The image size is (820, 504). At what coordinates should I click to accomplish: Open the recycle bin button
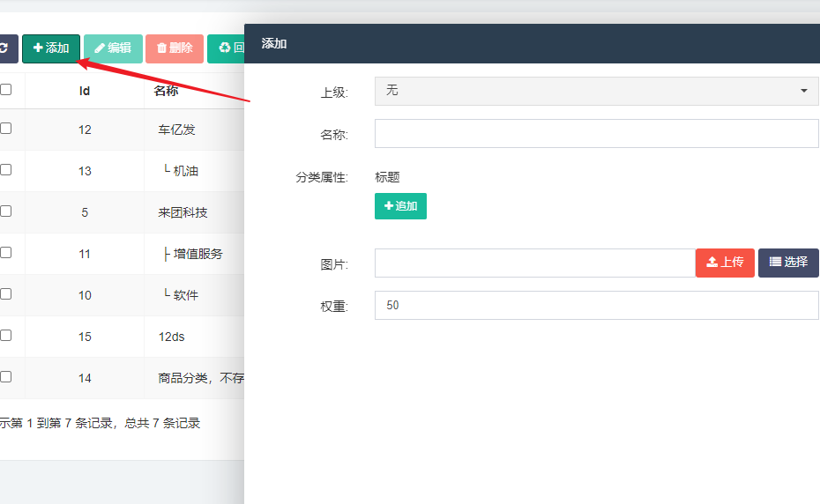(x=226, y=48)
